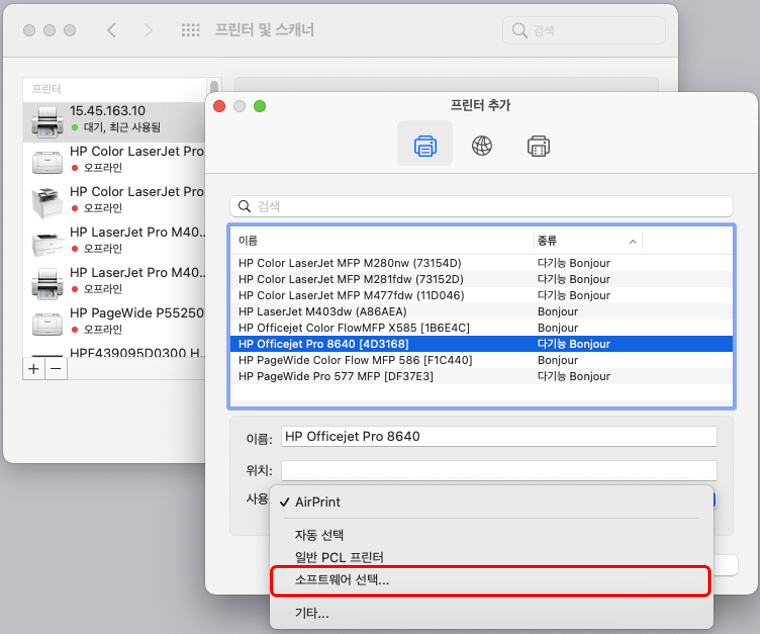Choose 소프트웨어 선택... menu option
The height and width of the screenshot is (634, 760).
(491, 580)
